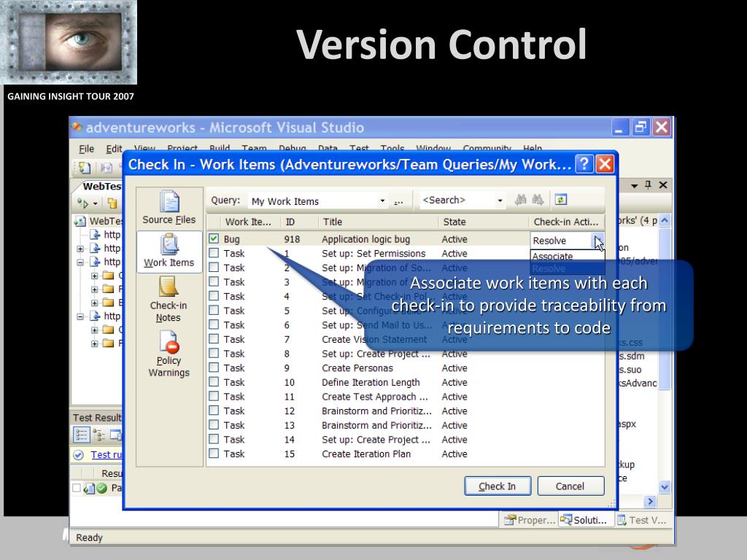Open the Search box dropdown arrow
747x560 pixels.
(500, 201)
